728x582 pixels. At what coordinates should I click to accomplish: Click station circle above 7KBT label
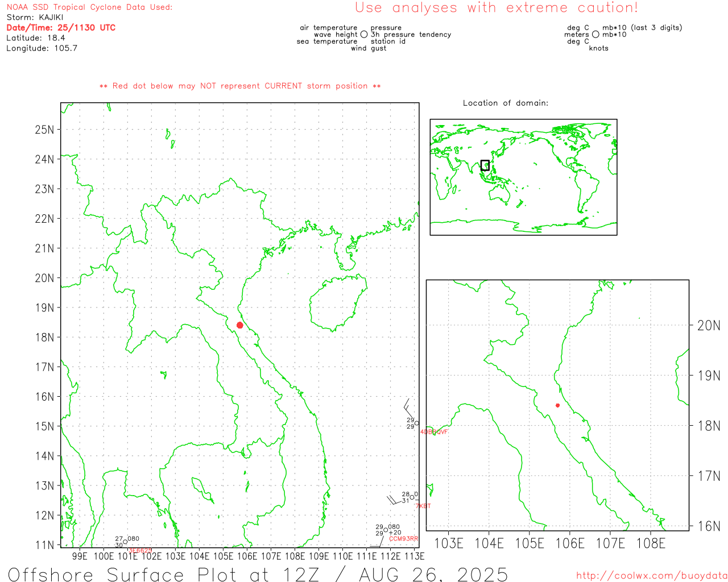tap(412, 497)
